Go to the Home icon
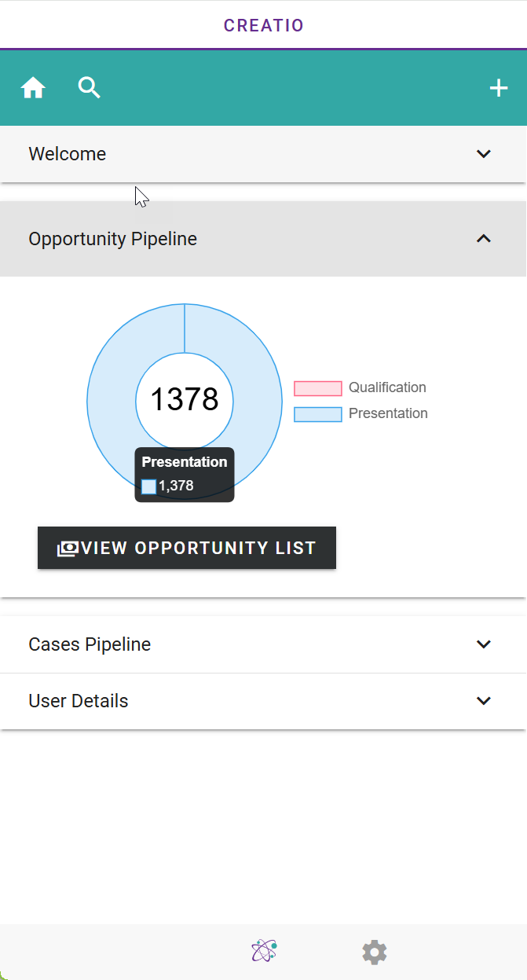The height and width of the screenshot is (980, 527). [x=33, y=88]
